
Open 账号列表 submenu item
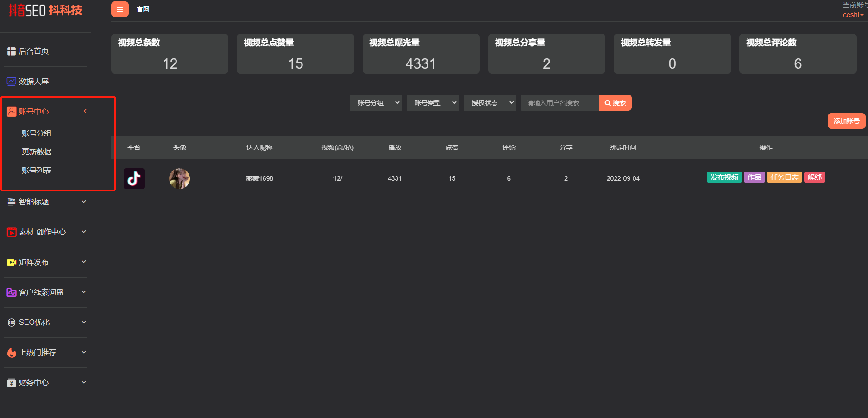[37, 171]
